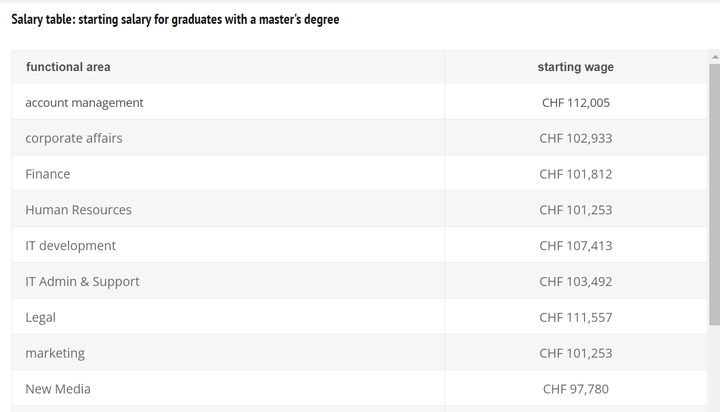Screen dimensions: 720x412
Task: Select the "Human Resources" row label
Action: tap(78, 210)
